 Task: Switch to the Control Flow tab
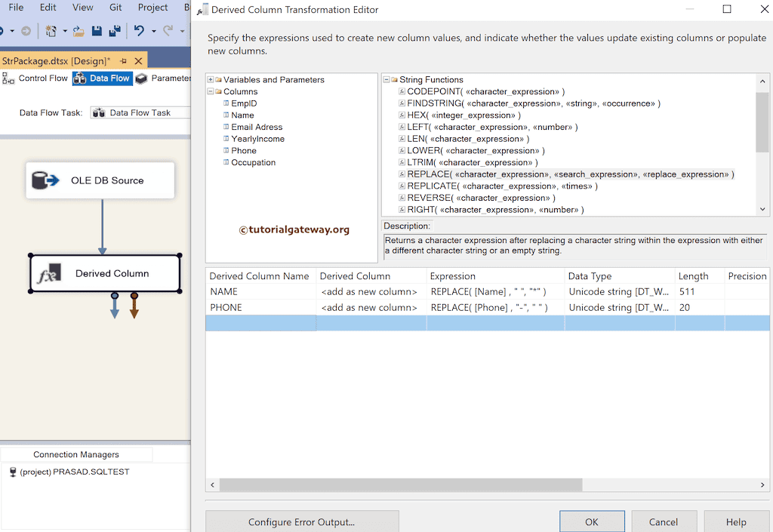(x=43, y=78)
